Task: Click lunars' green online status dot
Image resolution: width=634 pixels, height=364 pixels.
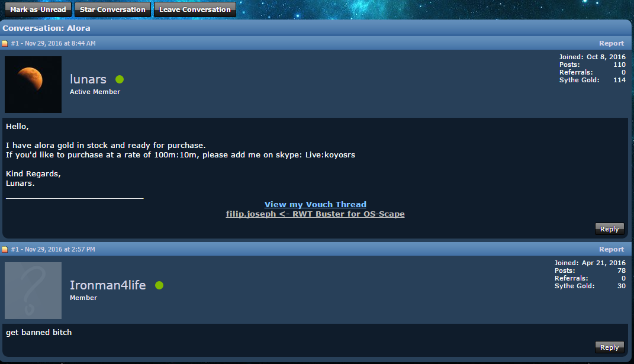Action: [120, 79]
